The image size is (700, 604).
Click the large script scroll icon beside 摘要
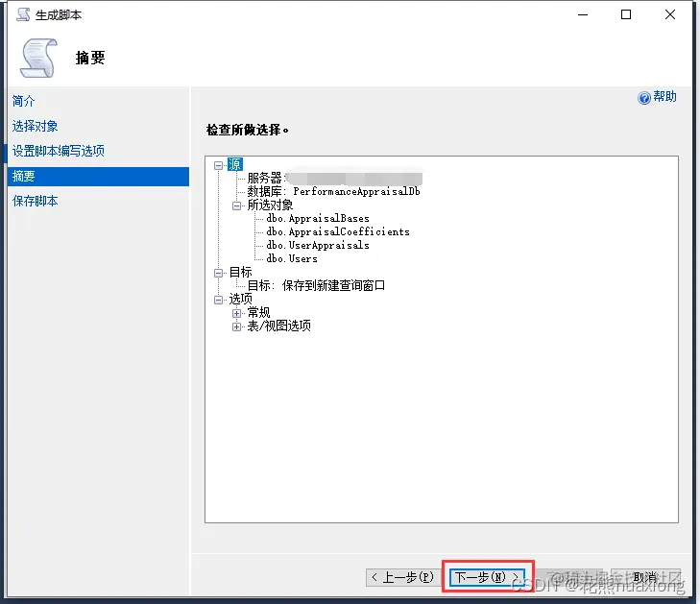click(x=38, y=58)
